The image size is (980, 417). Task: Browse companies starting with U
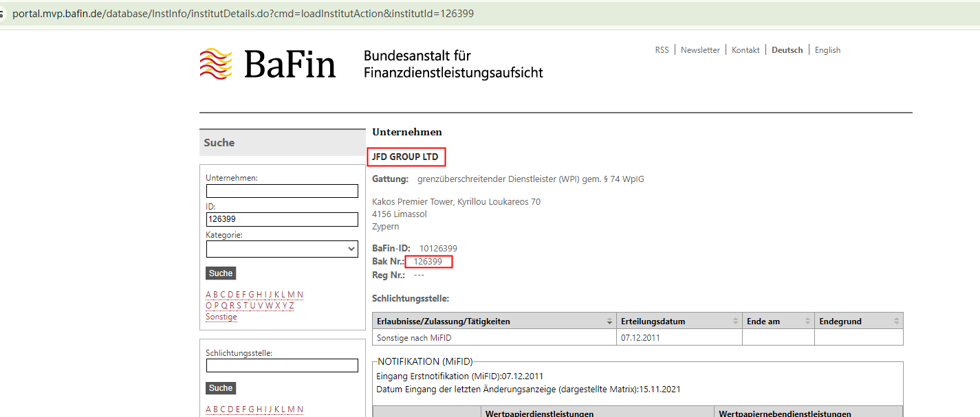tap(252, 306)
